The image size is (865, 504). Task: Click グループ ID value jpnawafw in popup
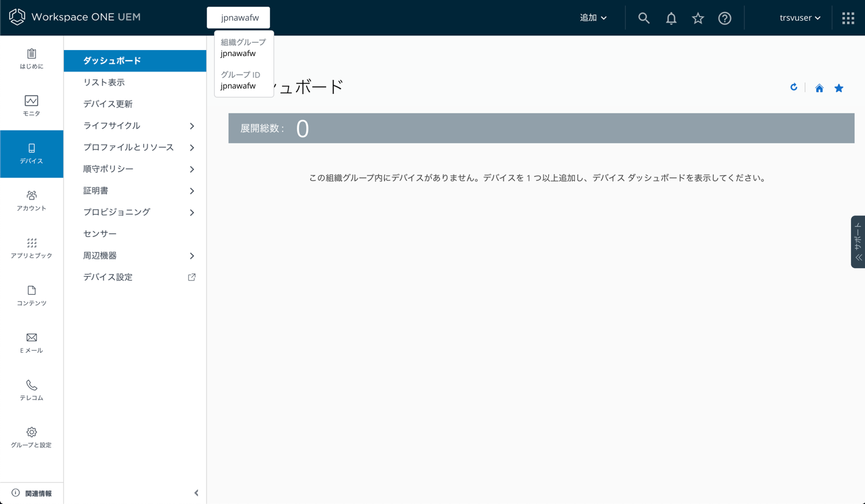pyautogui.click(x=238, y=86)
